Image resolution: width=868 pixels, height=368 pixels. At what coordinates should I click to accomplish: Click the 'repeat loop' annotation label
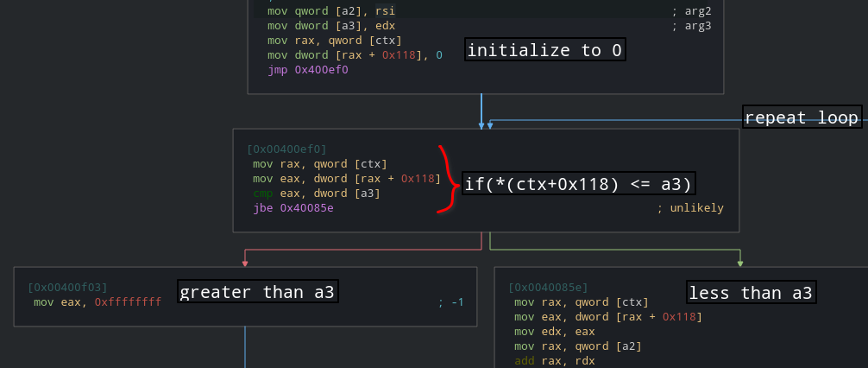tap(802, 117)
